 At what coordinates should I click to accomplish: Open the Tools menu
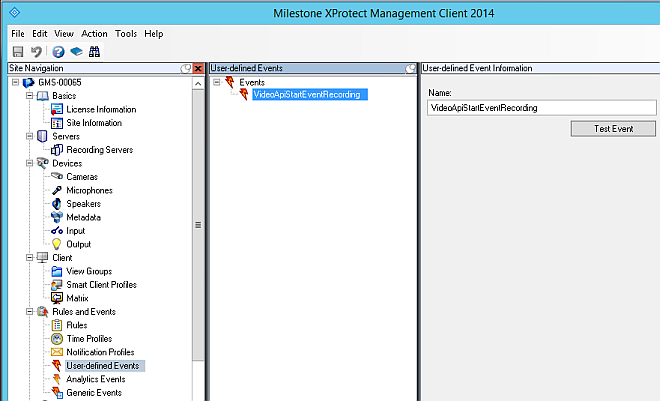(x=126, y=33)
